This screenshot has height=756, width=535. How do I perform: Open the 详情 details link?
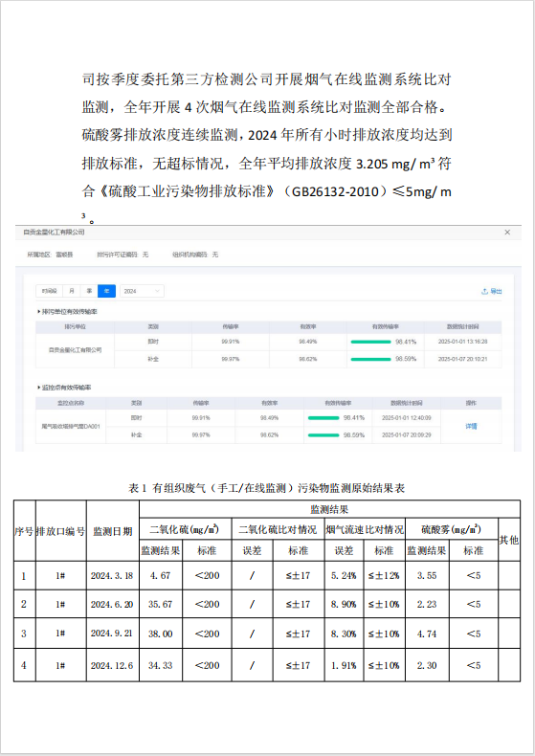tap(471, 426)
